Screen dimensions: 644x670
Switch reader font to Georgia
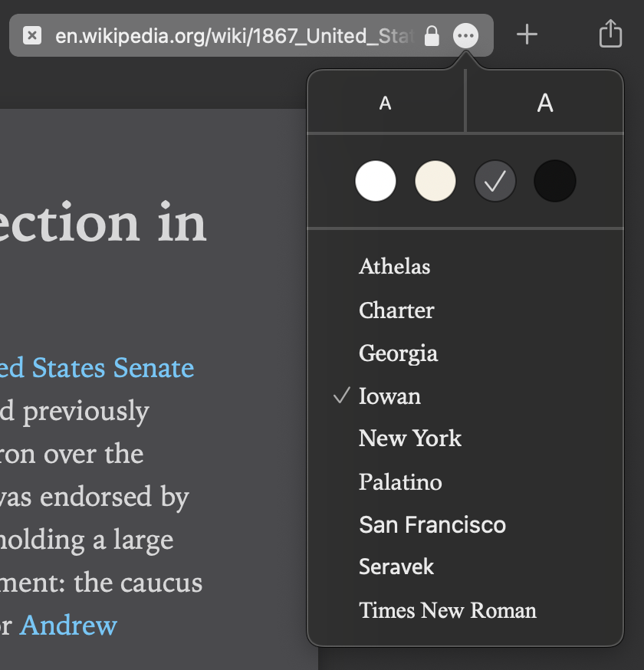(398, 353)
